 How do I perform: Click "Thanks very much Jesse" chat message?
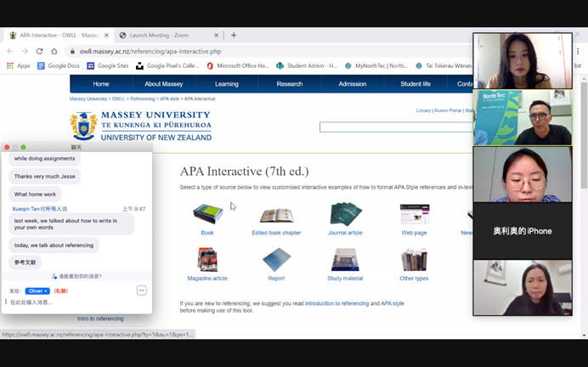point(45,176)
